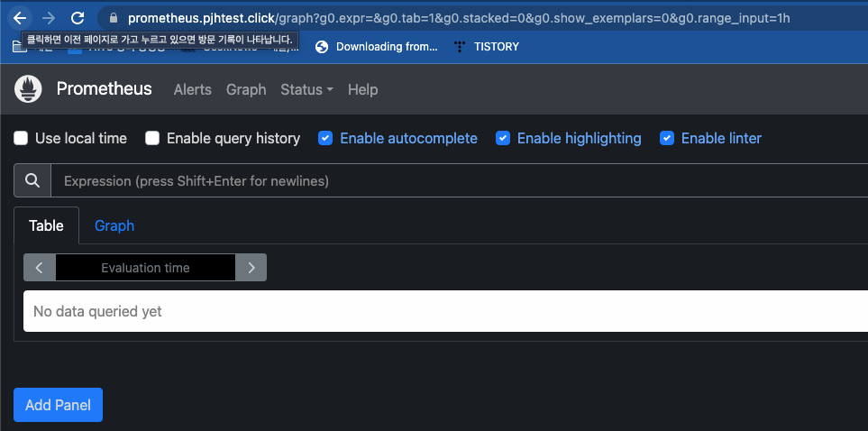Click the Prometheus flame logo
The image size is (868, 431).
pyautogui.click(x=28, y=89)
